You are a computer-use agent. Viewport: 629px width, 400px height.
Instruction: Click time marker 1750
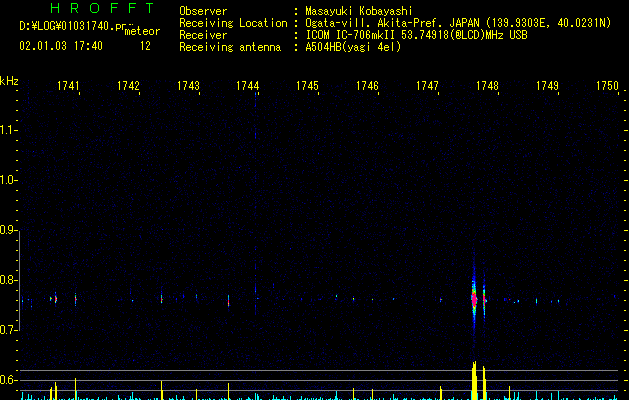tap(607, 86)
